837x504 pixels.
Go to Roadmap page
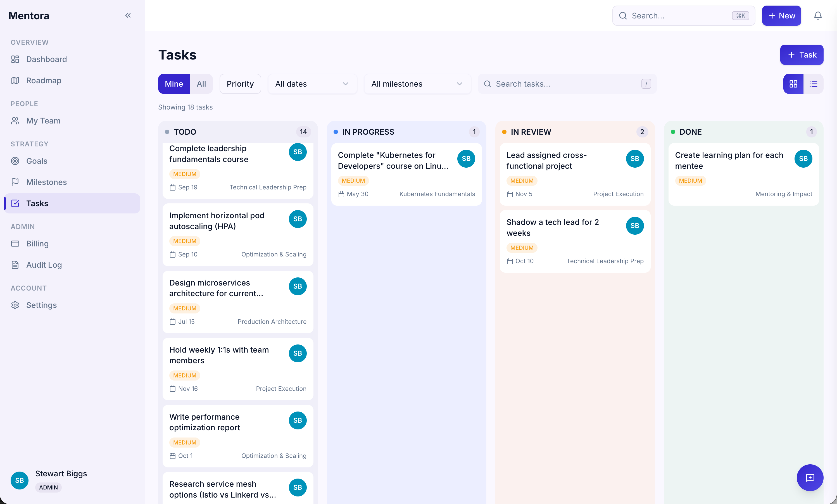(x=72, y=80)
